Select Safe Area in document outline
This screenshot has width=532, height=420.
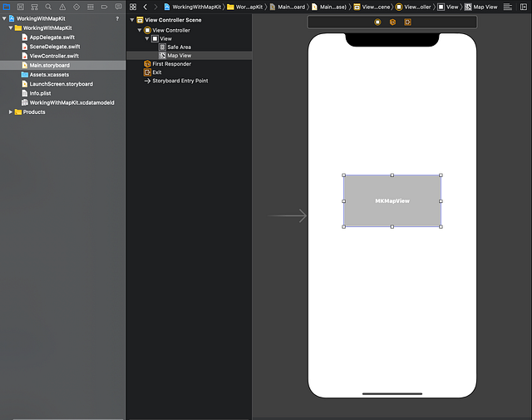pyautogui.click(x=175, y=47)
